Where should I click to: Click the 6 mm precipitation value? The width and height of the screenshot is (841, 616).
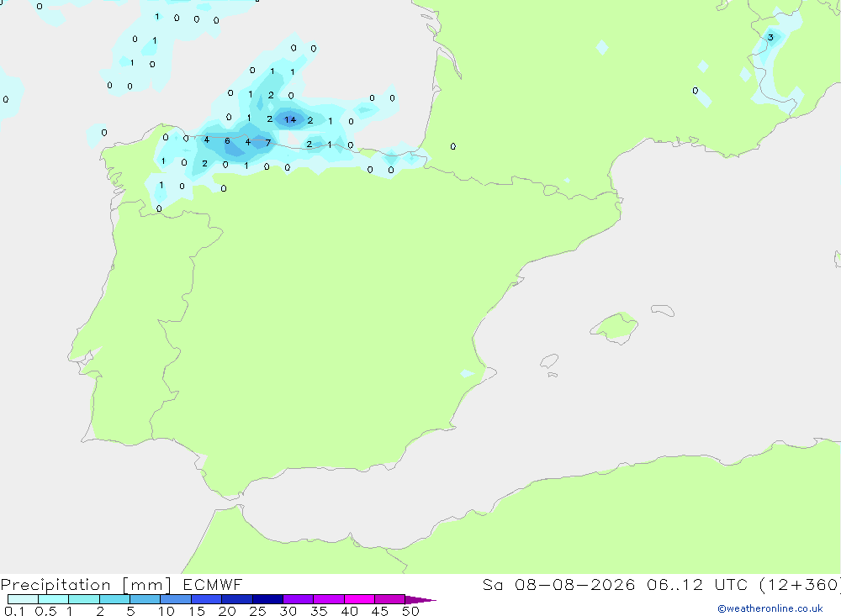tap(227, 141)
